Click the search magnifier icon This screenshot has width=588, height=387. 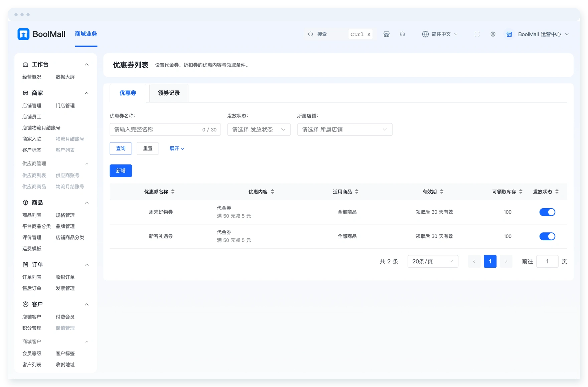[310, 34]
